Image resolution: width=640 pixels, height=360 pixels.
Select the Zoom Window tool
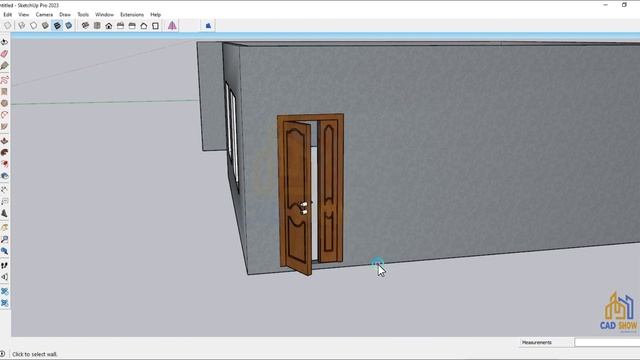4,239
